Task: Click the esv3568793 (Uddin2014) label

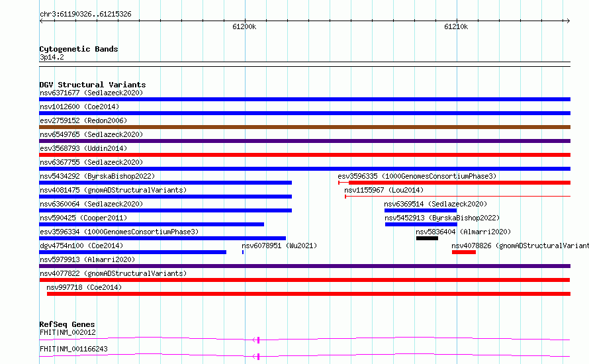Action: [x=83, y=148]
